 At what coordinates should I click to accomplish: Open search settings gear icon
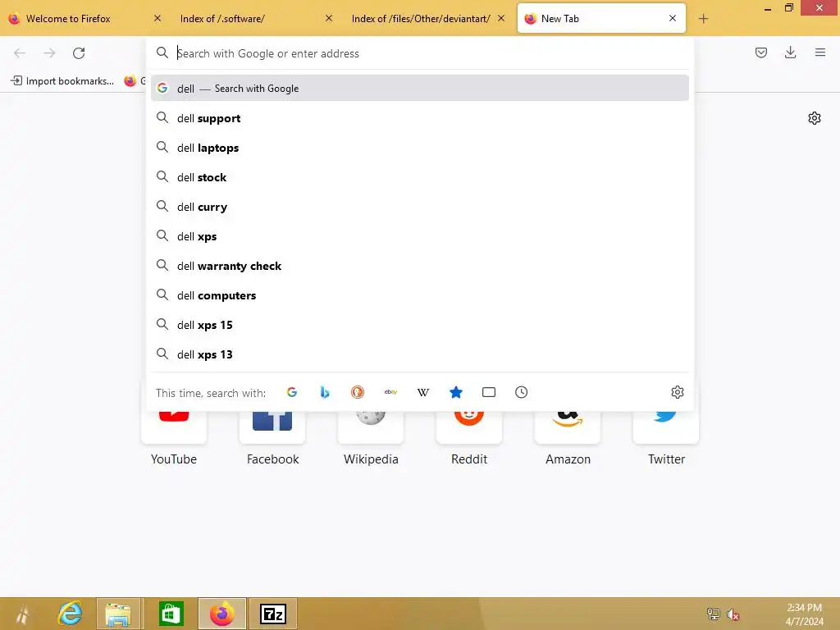pos(677,392)
